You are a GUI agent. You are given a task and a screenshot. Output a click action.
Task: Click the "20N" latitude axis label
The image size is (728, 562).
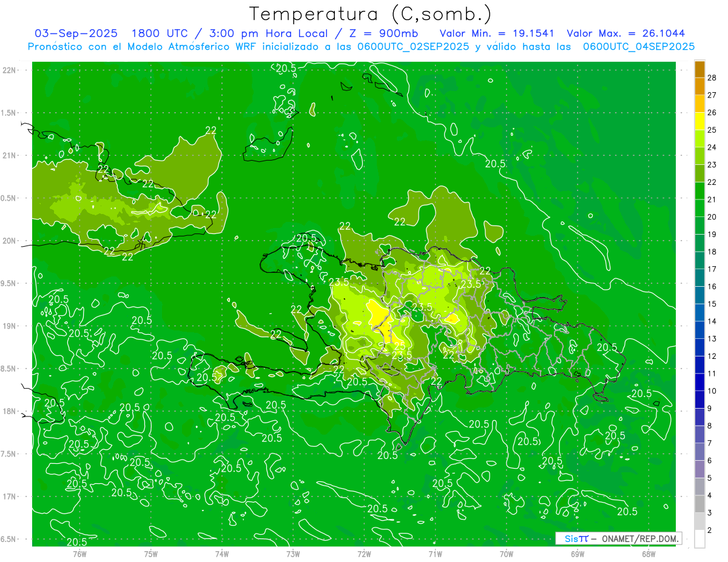(x=10, y=241)
